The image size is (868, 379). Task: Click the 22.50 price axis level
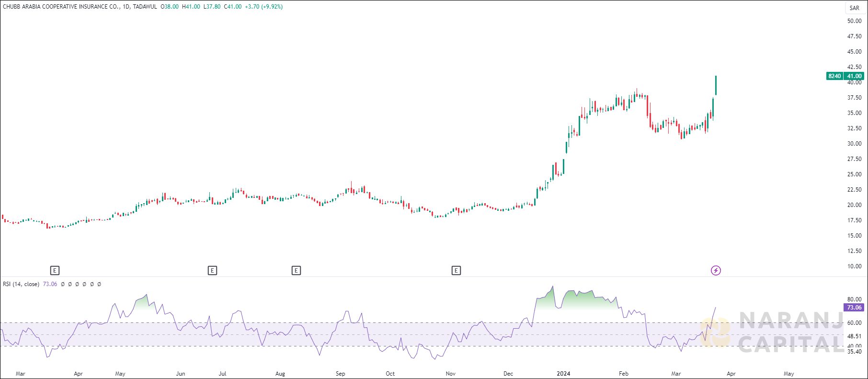(x=854, y=190)
